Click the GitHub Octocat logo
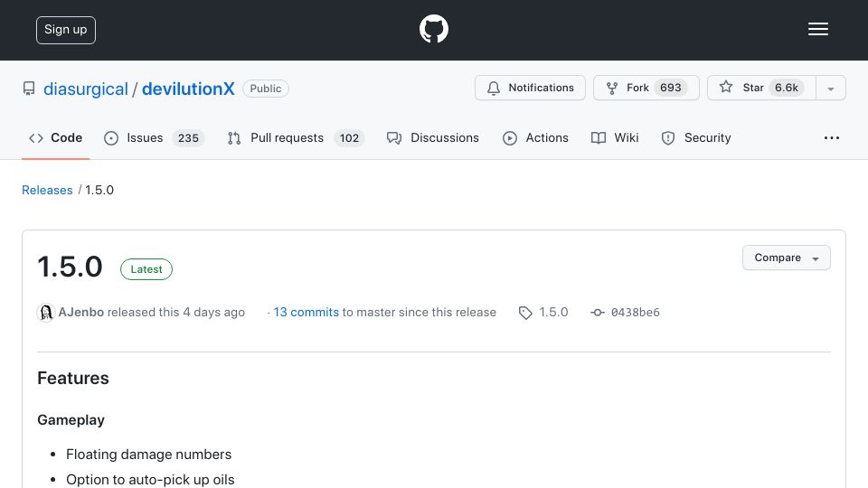Image resolution: width=868 pixels, height=488 pixels. coord(433,29)
